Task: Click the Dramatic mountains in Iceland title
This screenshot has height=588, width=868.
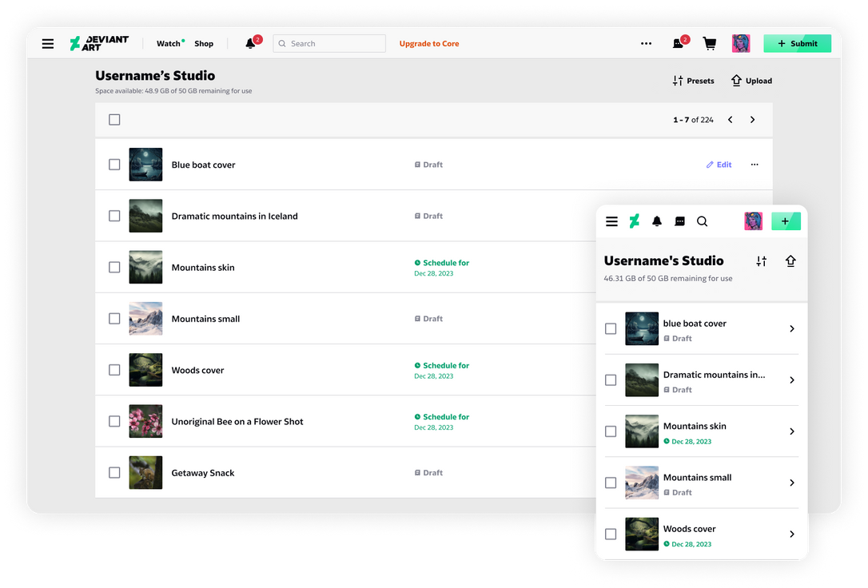Action: pyautogui.click(x=235, y=216)
